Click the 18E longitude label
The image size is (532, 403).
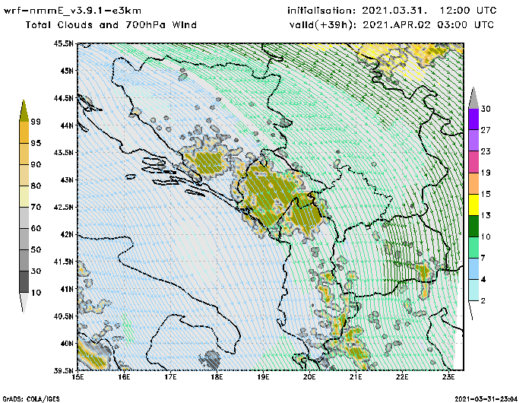point(217,377)
